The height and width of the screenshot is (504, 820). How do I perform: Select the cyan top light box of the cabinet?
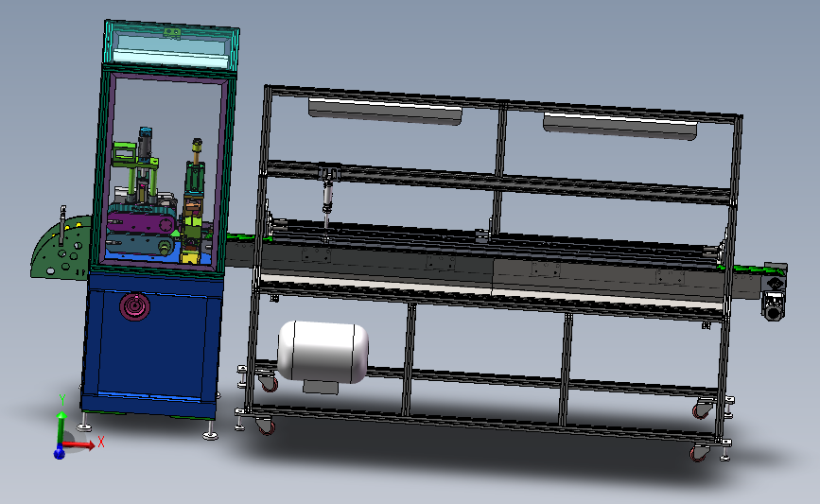(x=171, y=45)
